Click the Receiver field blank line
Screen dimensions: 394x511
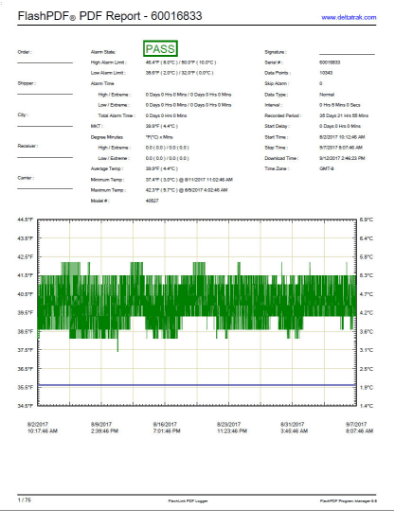click(x=45, y=157)
